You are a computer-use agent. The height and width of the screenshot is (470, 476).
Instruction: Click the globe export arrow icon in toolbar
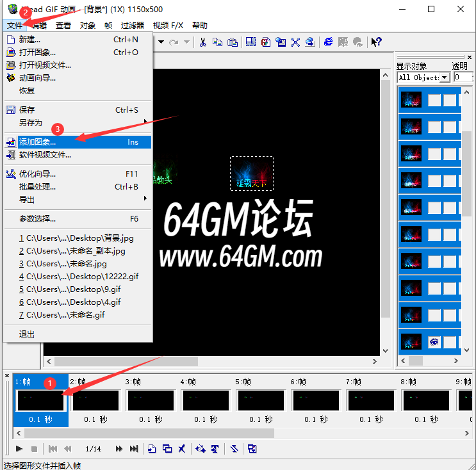tap(310, 42)
